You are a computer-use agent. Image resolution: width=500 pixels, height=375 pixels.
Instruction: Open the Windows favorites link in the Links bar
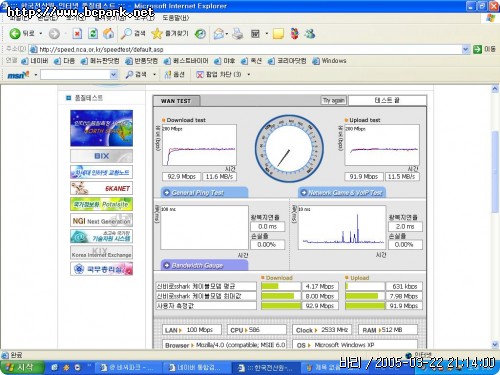[x=330, y=61]
